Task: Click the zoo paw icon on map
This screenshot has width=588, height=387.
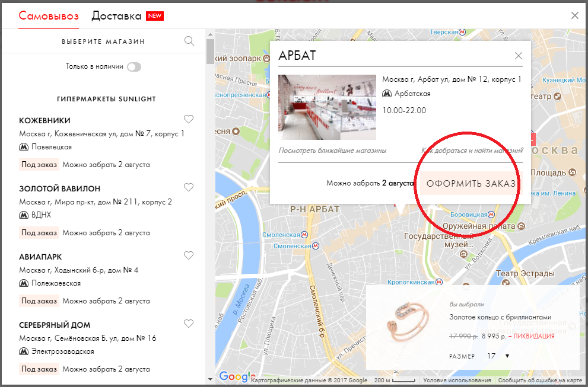Action: (x=266, y=59)
